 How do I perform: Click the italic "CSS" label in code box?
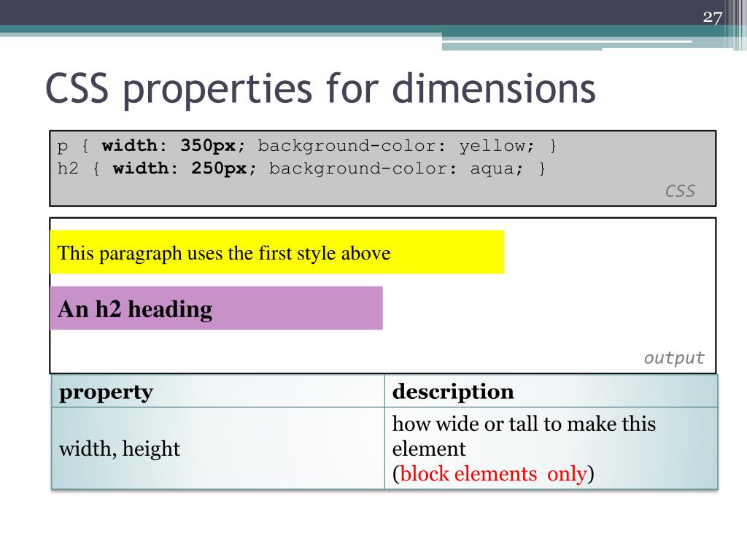(680, 191)
